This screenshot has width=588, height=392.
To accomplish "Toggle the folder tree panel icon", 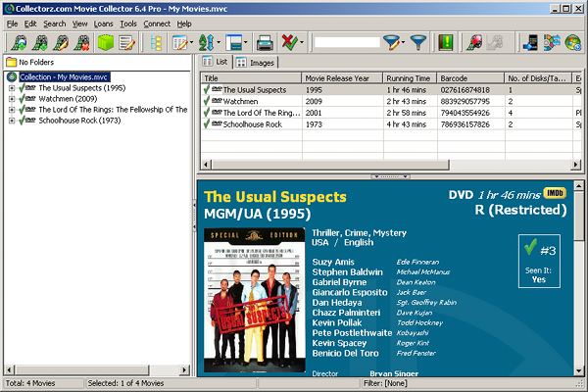I will pyautogui.click(x=156, y=43).
